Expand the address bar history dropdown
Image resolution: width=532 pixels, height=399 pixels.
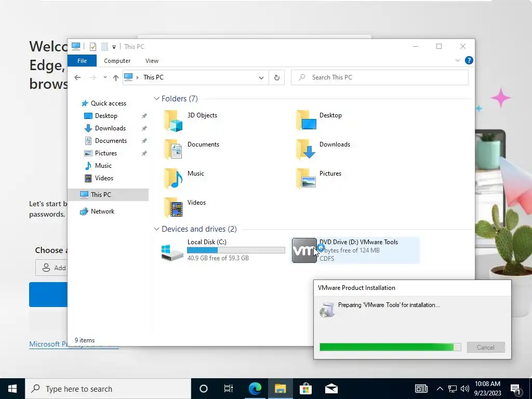(261, 78)
